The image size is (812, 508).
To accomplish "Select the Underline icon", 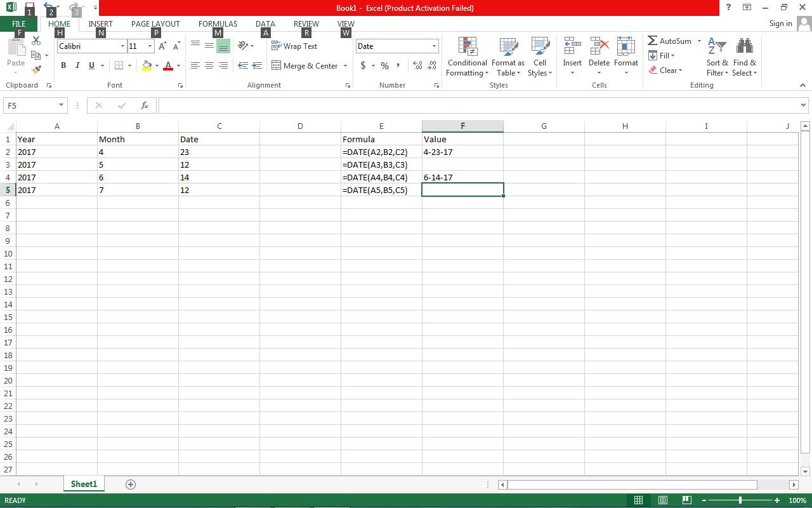I will coord(90,65).
